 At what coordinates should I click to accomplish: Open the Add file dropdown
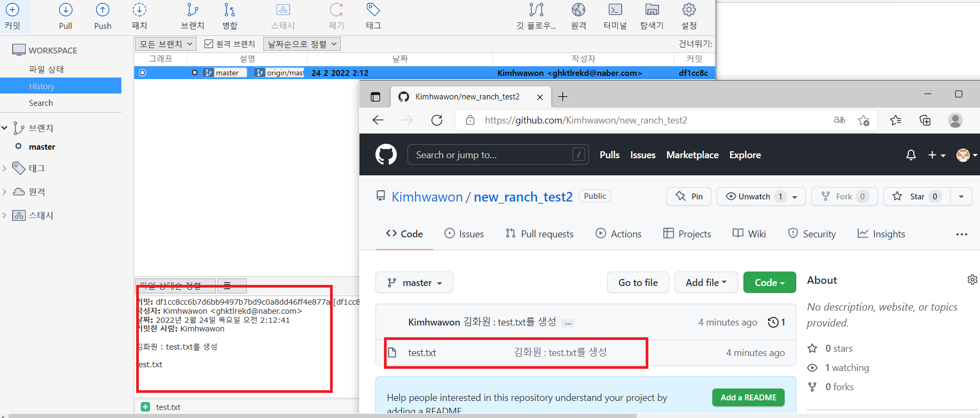tap(706, 282)
